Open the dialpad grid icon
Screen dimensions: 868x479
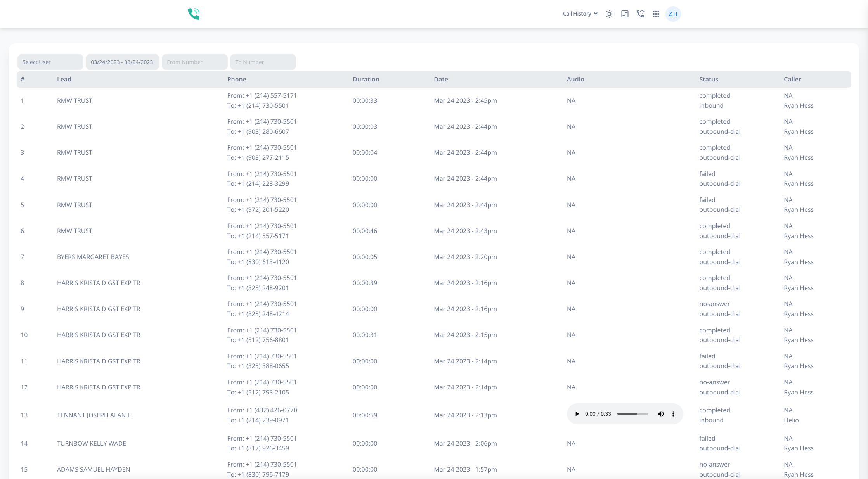click(656, 14)
